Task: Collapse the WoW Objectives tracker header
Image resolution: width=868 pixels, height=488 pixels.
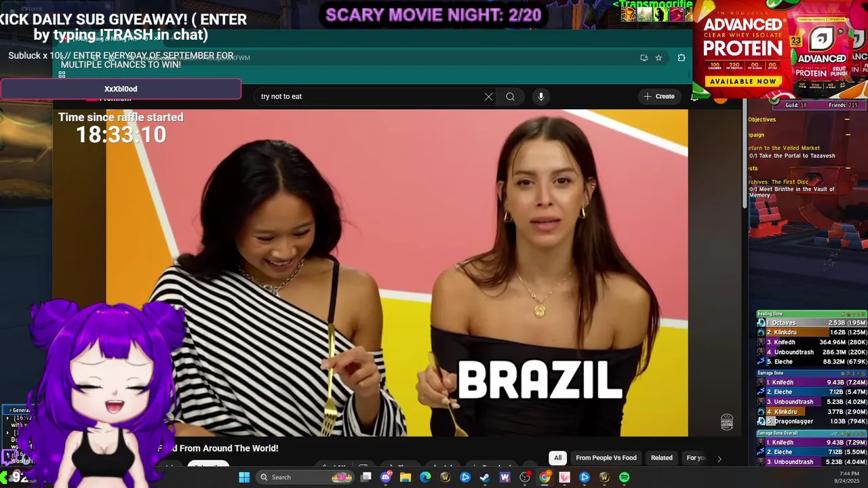Action: [847, 119]
